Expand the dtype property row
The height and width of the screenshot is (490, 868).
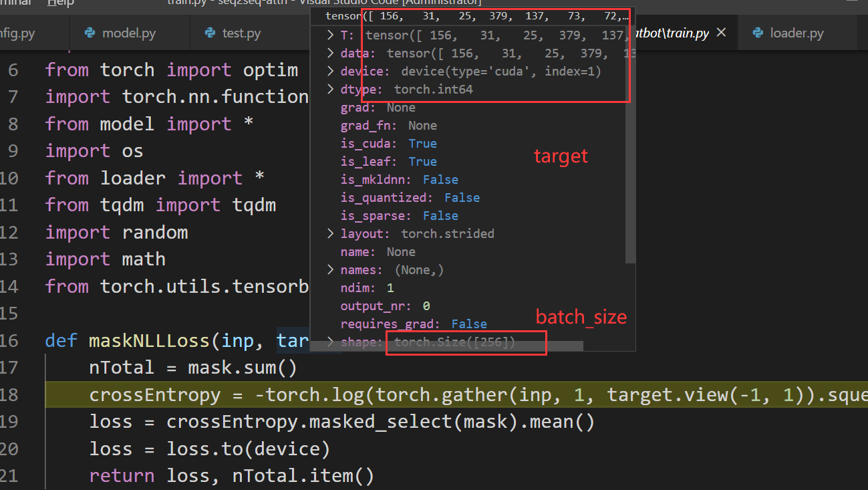click(330, 90)
